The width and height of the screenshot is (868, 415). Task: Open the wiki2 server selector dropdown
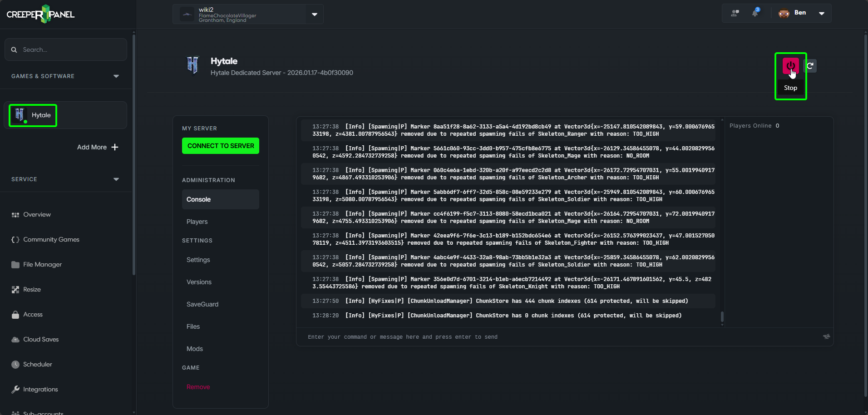(x=314, y=15)
